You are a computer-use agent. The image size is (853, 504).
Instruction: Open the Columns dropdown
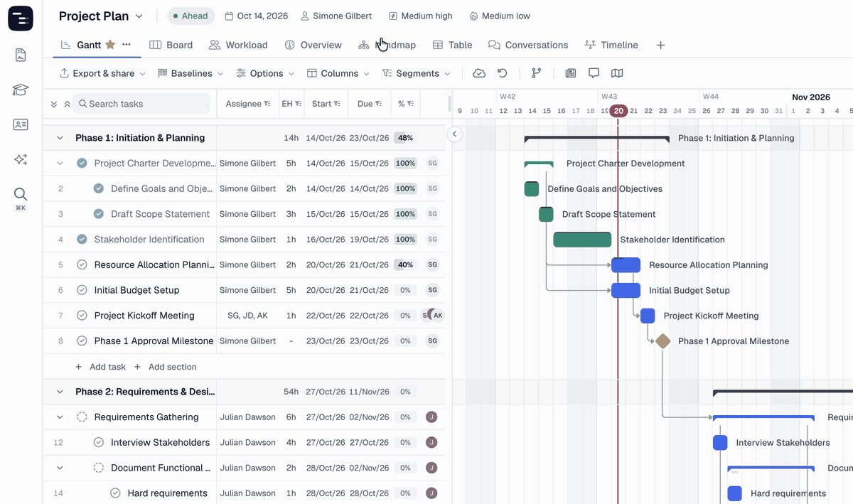pos(338,73)
